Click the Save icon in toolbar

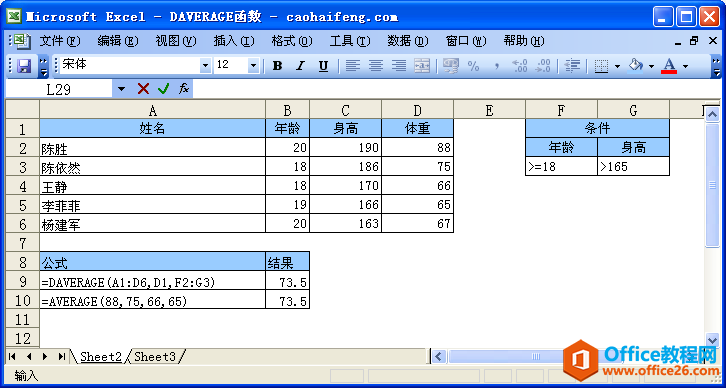coord(24,66)
